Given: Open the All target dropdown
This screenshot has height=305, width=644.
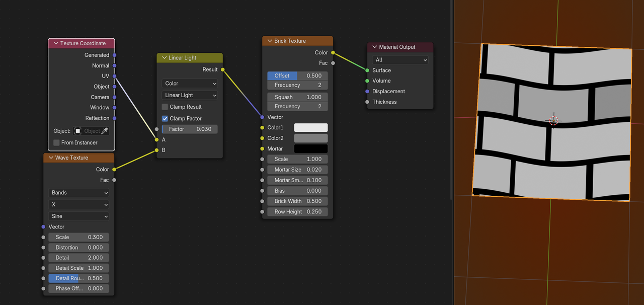Looking at the screenshot, I should click(400, 60).
